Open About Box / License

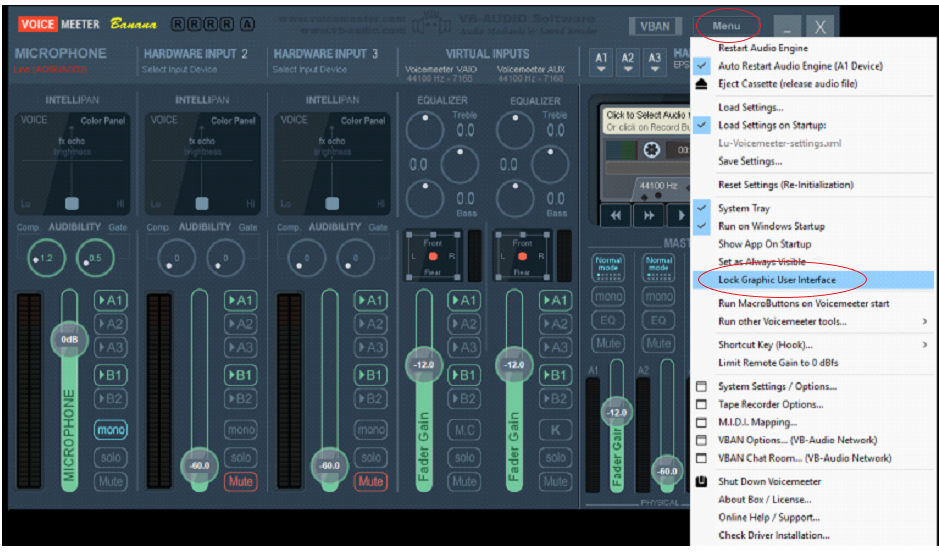click(765, 500)
